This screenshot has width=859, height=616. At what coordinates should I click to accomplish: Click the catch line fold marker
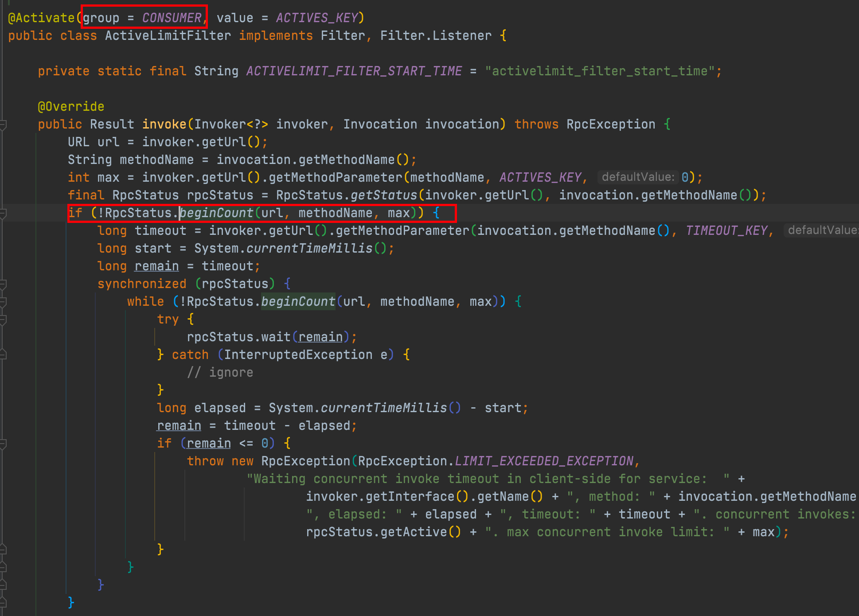coord(3,355)
